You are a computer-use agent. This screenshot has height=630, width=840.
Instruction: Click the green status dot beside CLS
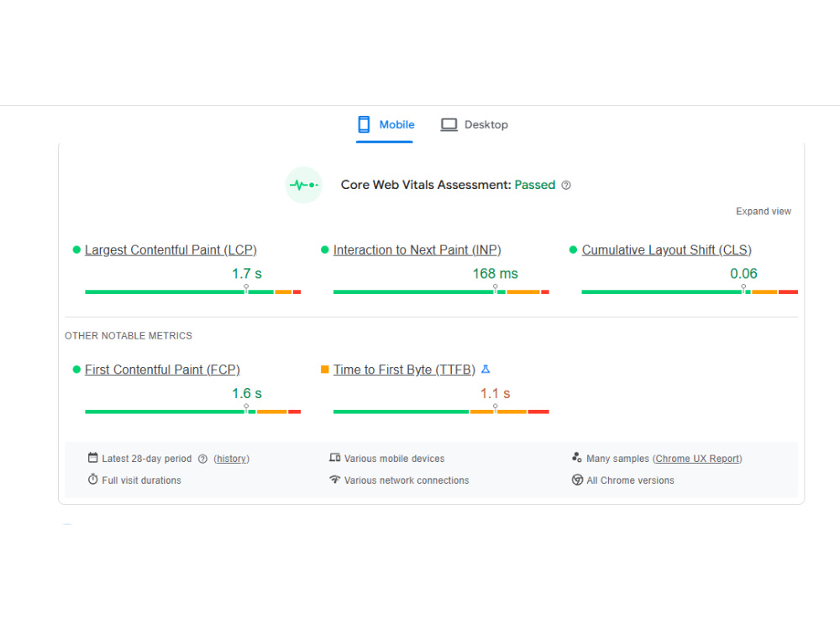click(x=573, y=249)
